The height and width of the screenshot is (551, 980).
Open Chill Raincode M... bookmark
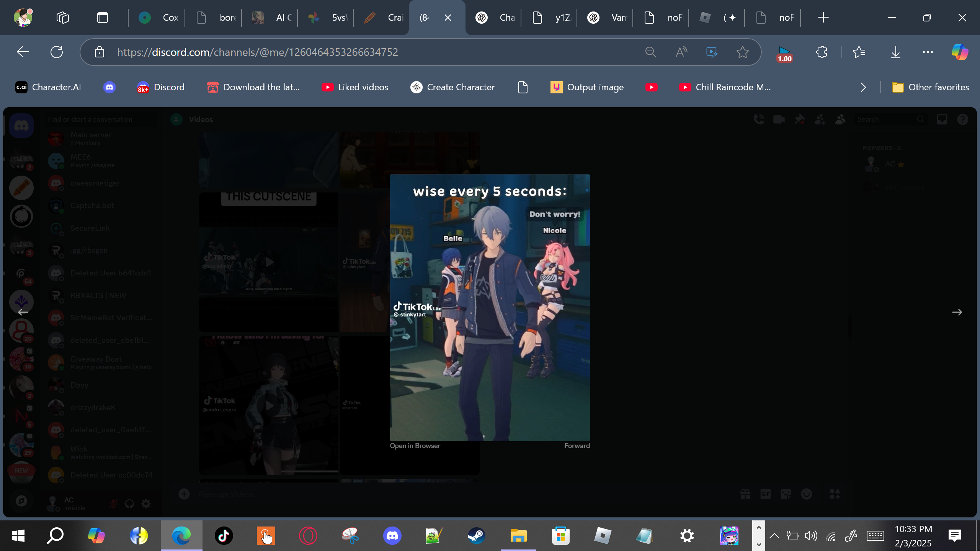(725, 87)
